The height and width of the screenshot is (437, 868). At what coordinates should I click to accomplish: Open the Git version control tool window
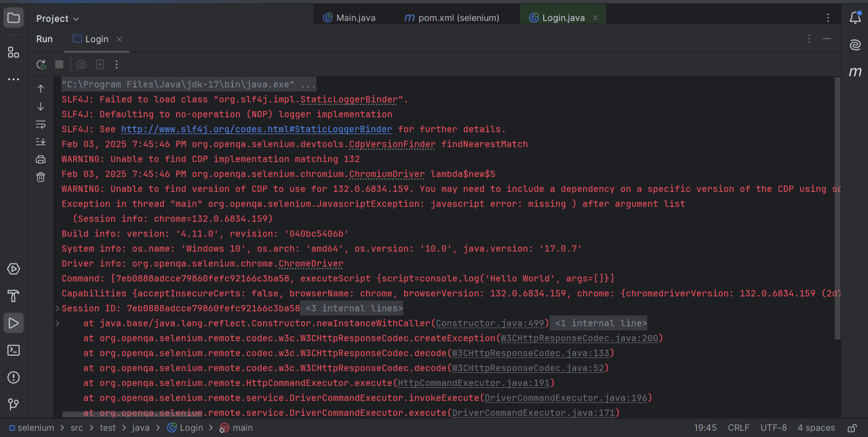(14, 404)
